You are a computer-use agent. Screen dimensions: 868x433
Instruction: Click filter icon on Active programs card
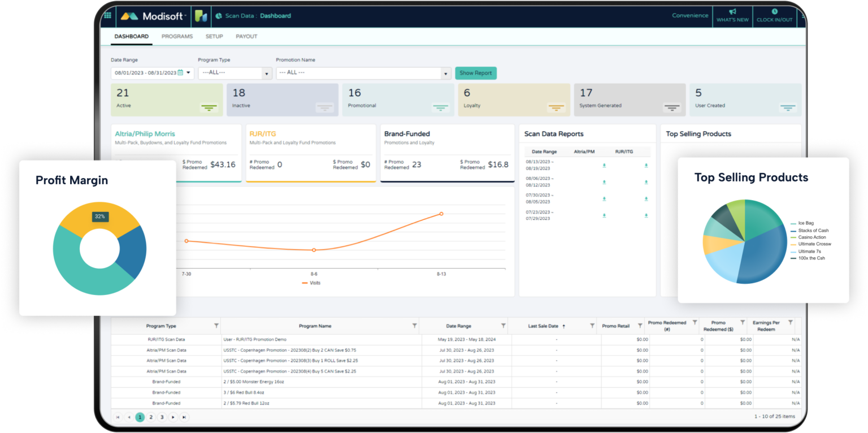209,107
